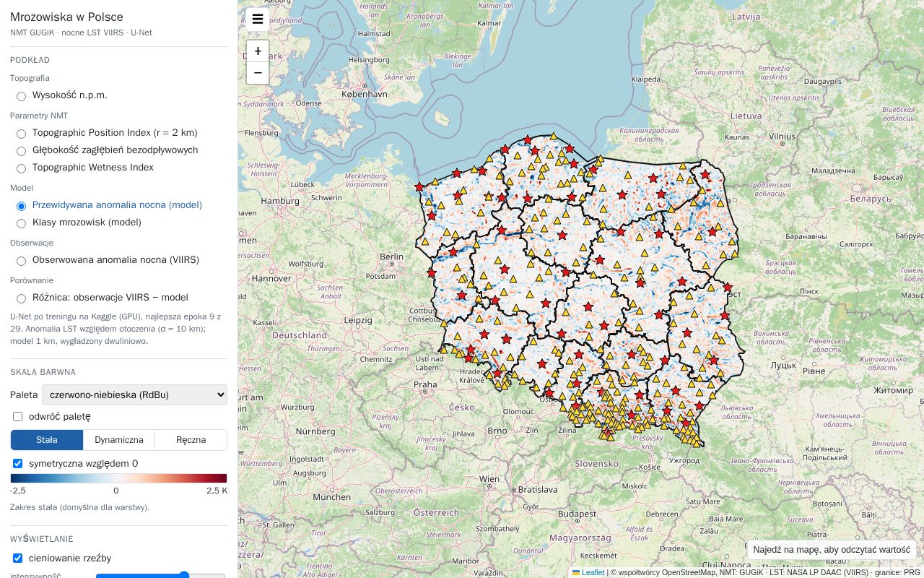Image resolution: width=924 pixels, height=578 pixels.
Task: Open the Paleta dropdown showing czerwono-niebieska (RdBu)
Action: [x=134, y=395]
